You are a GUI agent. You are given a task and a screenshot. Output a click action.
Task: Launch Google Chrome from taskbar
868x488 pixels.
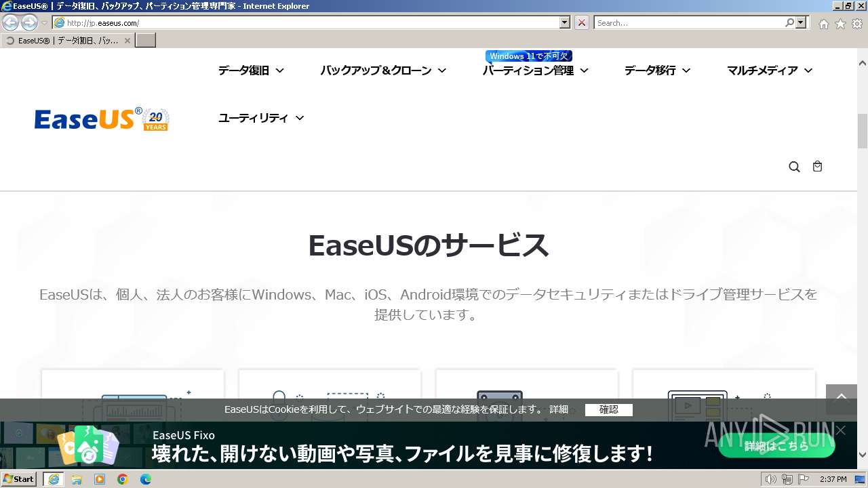click(123, 479)
